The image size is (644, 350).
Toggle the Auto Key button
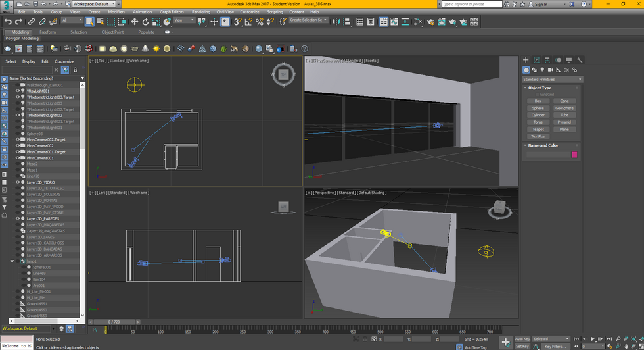coord(522,339)
